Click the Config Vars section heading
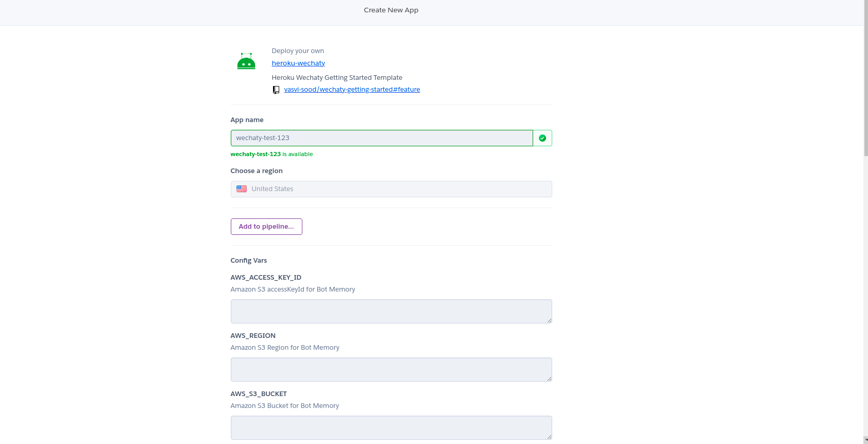The width and height of the screenshot is (868, 444). click(249, 261)
